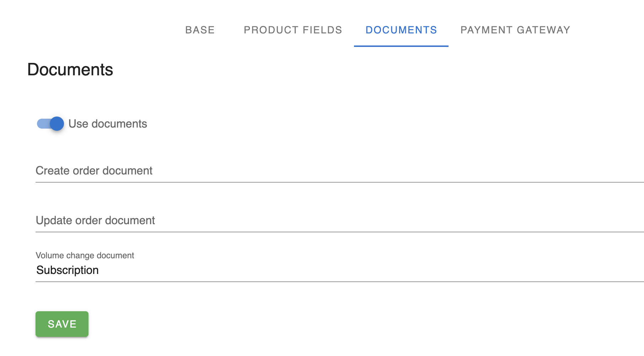Click the "Update order document" placeholder text
The image size is (644, 356).
click(x=96, y=221)
